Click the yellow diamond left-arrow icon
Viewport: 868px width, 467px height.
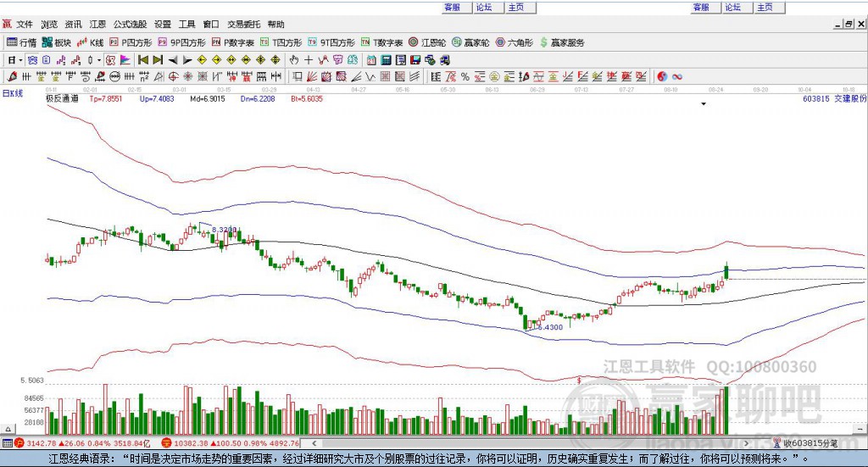(x=202, y=60)
